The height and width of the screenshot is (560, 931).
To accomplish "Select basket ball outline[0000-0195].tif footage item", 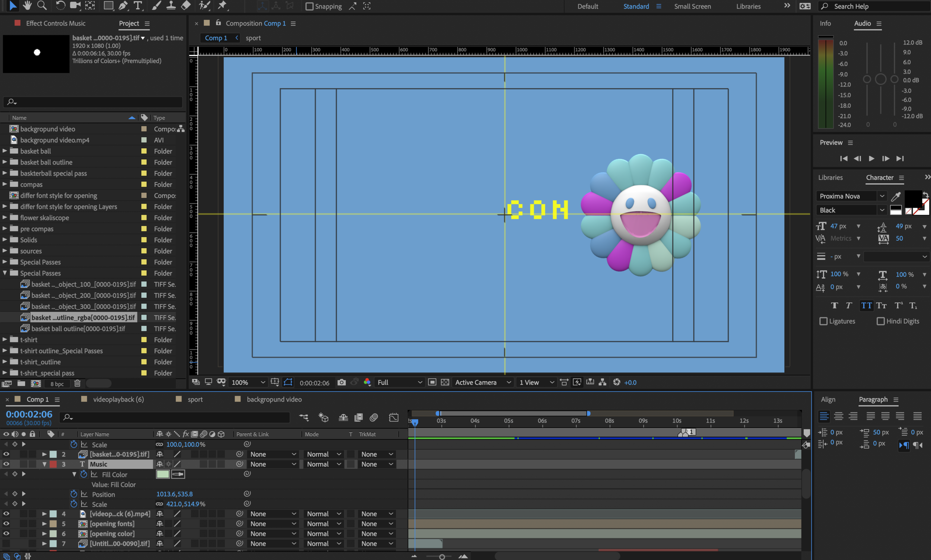I will [x=78, y=329].
